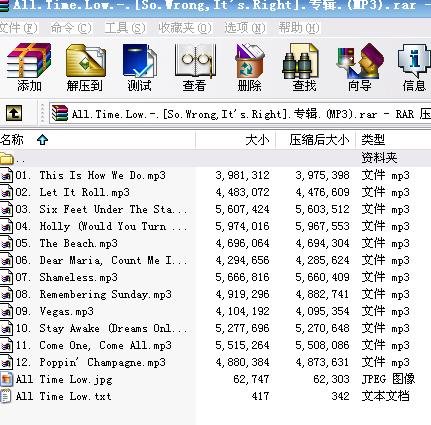Sort by 大小 column header
This screenshot has height=425, width=431.
point(235,140)
